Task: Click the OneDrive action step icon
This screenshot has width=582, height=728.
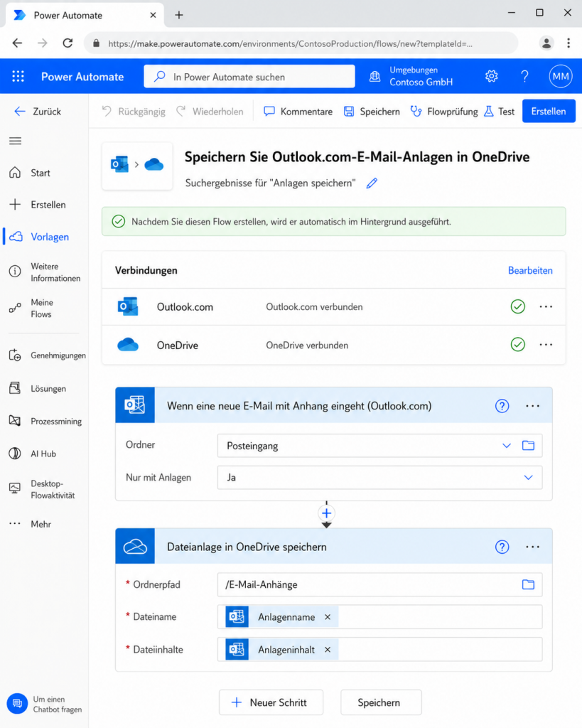Action: click(x=135, y=547)
